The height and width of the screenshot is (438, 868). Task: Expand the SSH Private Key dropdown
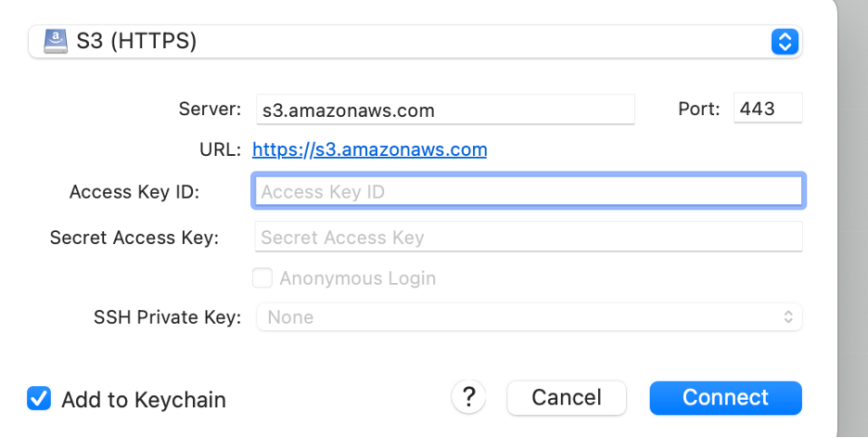[x=528, y=317]
